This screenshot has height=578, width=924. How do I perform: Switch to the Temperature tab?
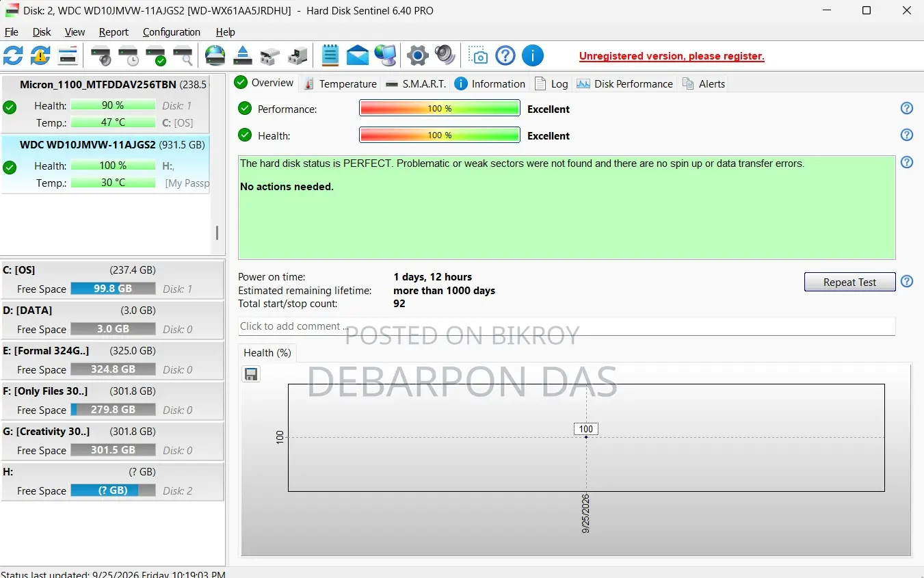(340, 83)
